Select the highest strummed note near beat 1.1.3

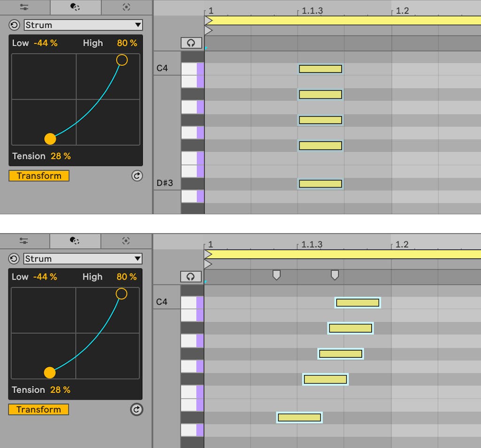point(320,68)
